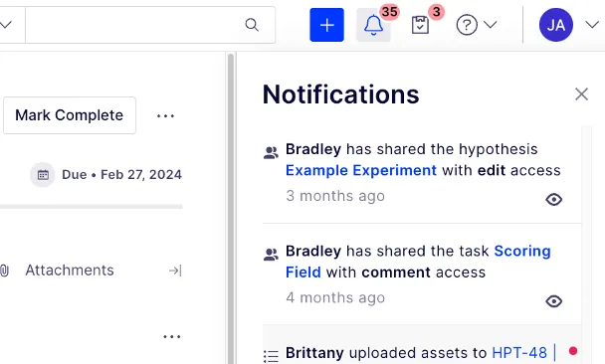The image size is (605, 364).
Task: Click the red unread dot on Brittany notification
Action: pyautogui.click(x=573, y=350)
